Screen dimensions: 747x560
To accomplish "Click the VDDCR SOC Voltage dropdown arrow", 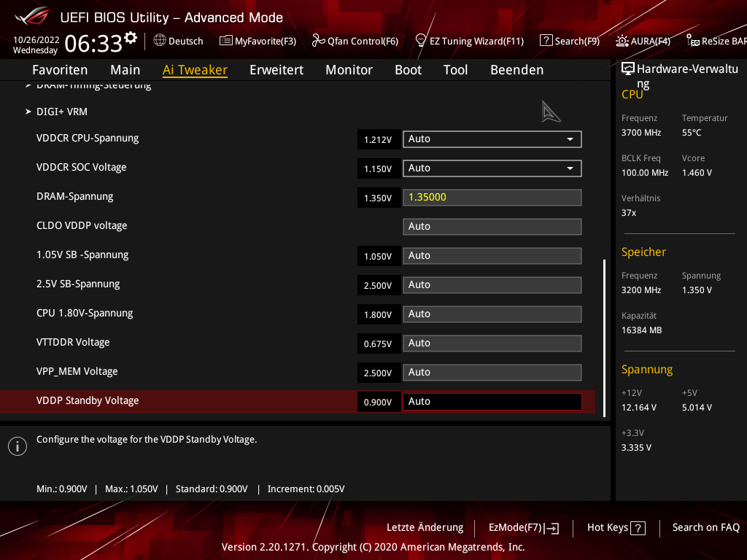I will click(570, 168).
